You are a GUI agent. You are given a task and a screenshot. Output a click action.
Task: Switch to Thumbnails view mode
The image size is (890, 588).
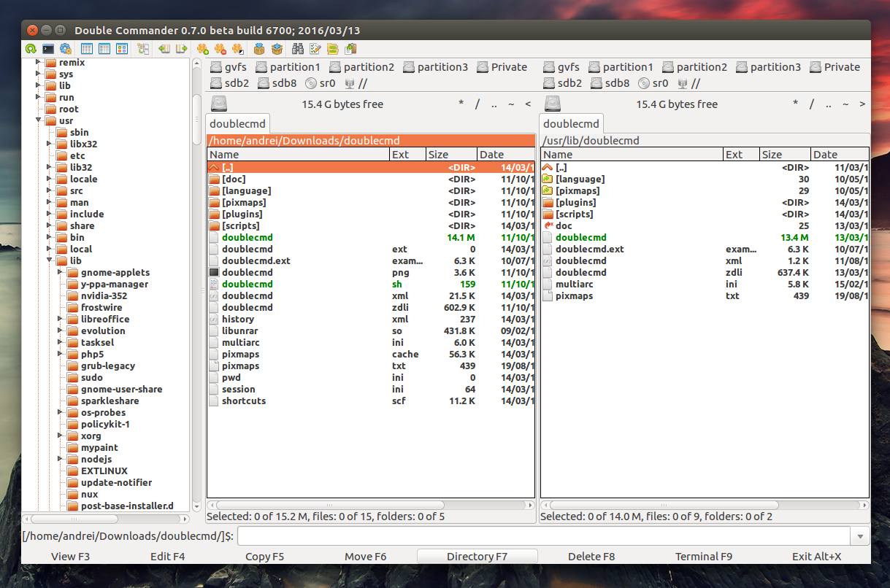point(122,49)
